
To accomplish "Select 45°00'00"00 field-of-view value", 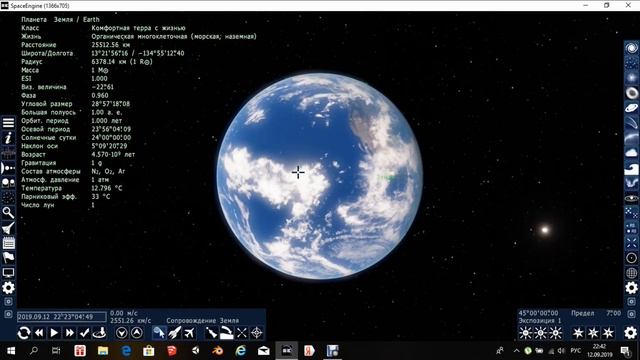I will [538, 313].
